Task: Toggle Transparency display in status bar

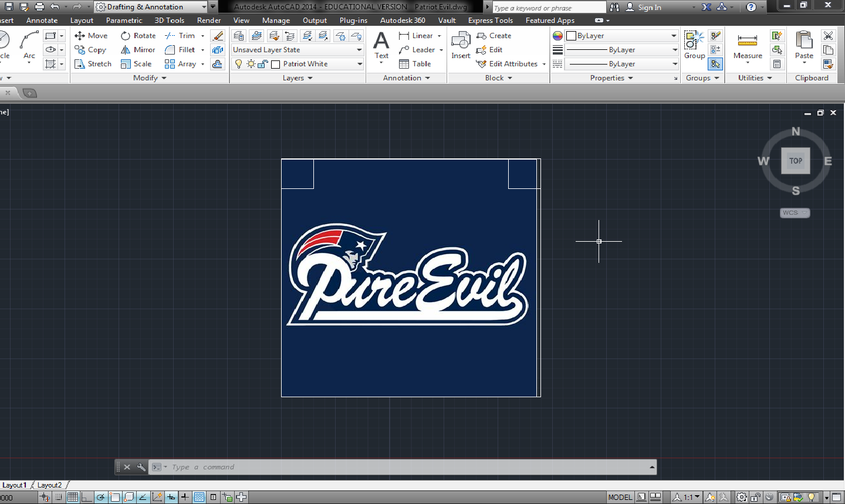Action: (x=199, y=498)
